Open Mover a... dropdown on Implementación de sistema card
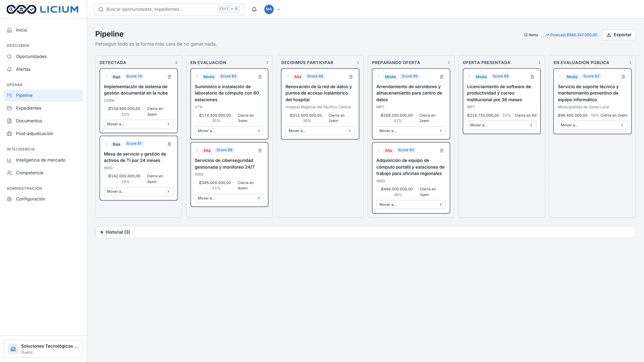The width and height of the screenshot is (644, 362). 139,124
